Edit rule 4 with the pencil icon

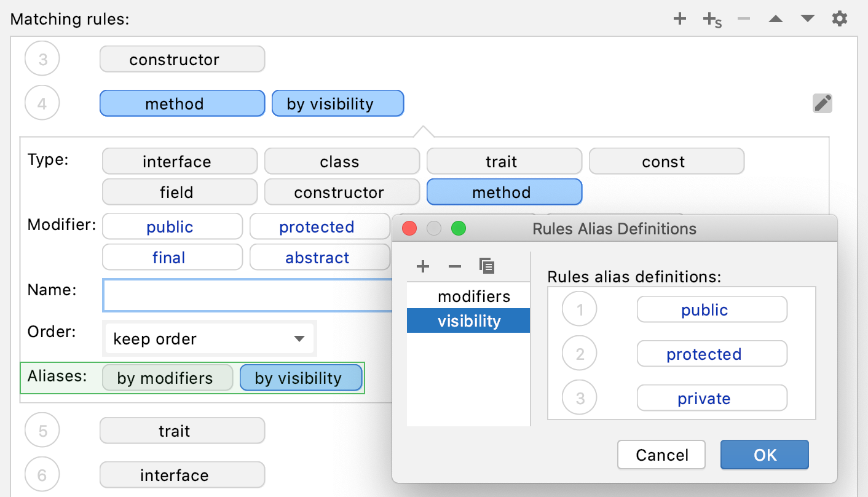tap(823, 103)
